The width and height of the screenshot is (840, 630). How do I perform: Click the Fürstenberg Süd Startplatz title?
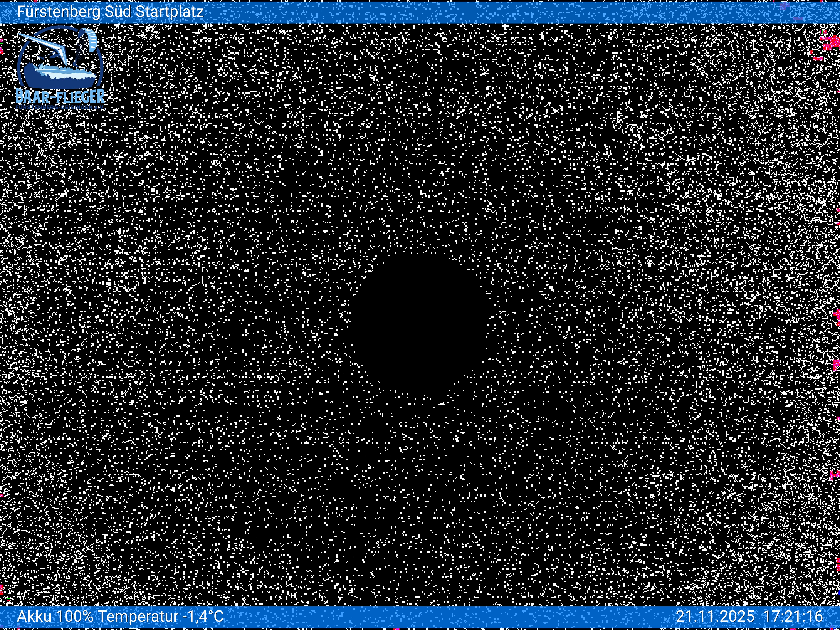[110, 11]
